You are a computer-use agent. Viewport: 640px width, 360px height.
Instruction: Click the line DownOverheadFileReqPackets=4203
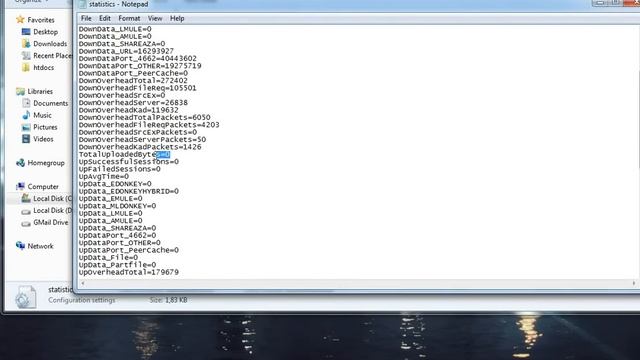click(149, 124)
